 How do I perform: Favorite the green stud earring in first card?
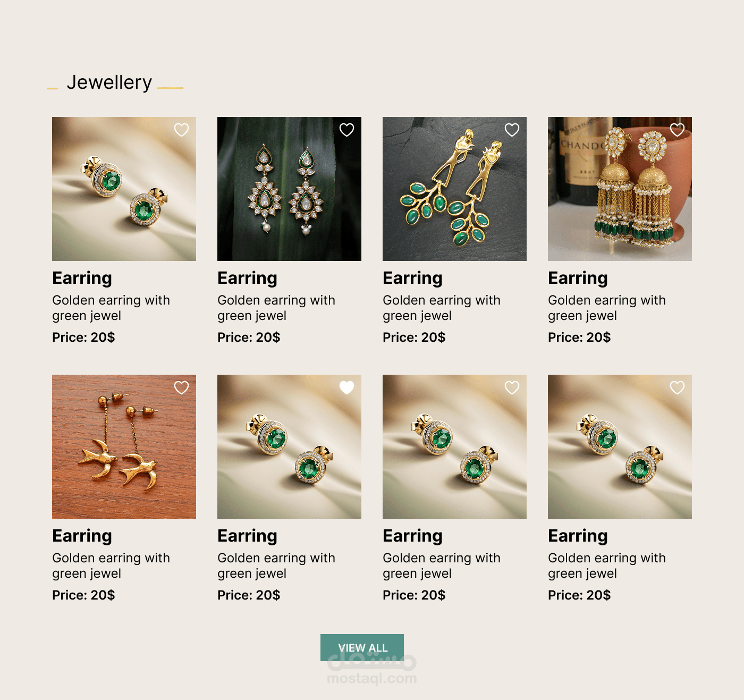pyautogui.click(x=182, y=130)
